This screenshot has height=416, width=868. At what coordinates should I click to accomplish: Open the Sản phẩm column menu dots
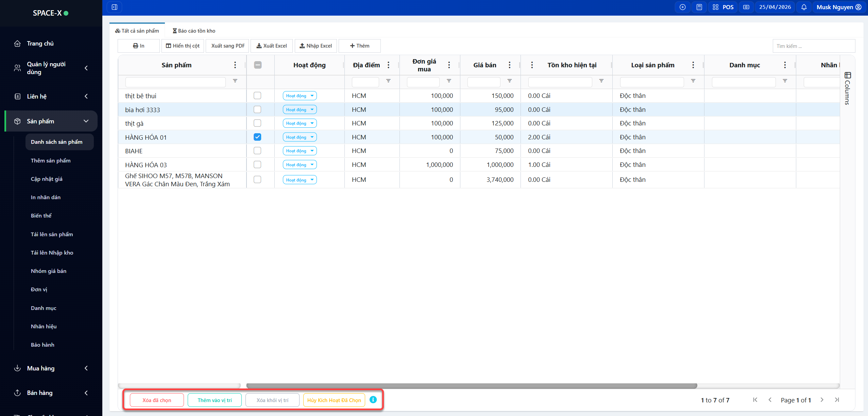pos(235,65)
